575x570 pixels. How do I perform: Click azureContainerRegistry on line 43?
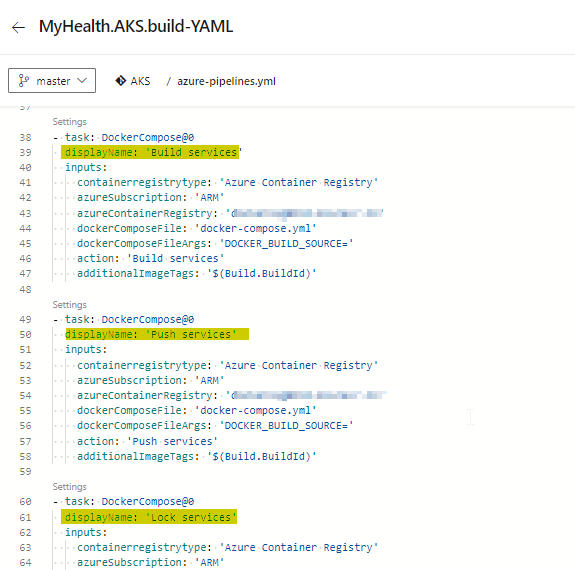pyautogui.click(x=230, y=213)
